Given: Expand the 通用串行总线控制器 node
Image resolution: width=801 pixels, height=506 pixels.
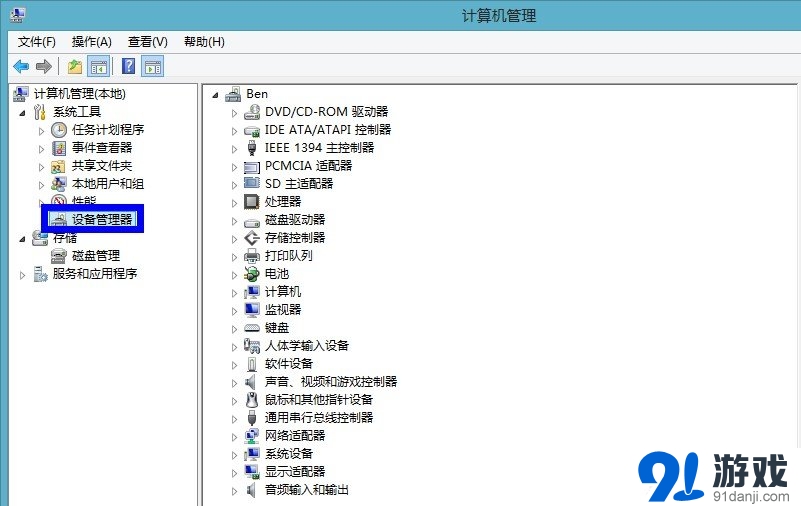Looking at the screenshot, I should click(x=234, y=419).
